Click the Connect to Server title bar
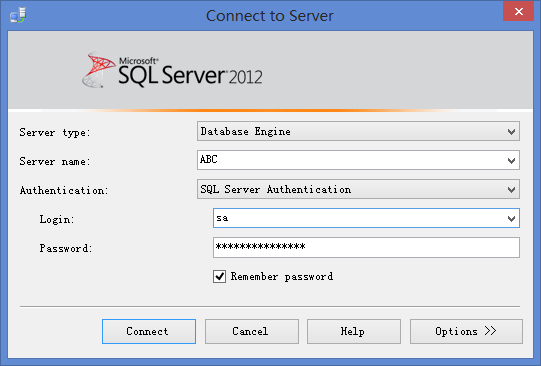 coord(269,16)
